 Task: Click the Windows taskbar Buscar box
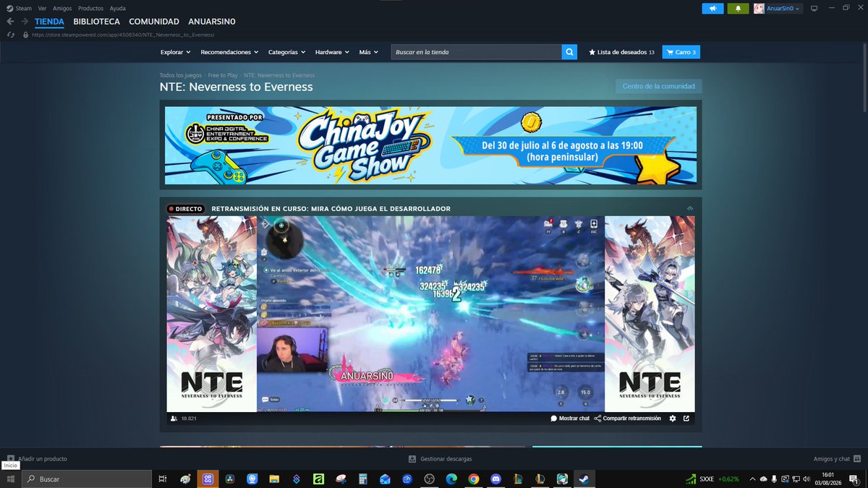(x=86, y=479)
